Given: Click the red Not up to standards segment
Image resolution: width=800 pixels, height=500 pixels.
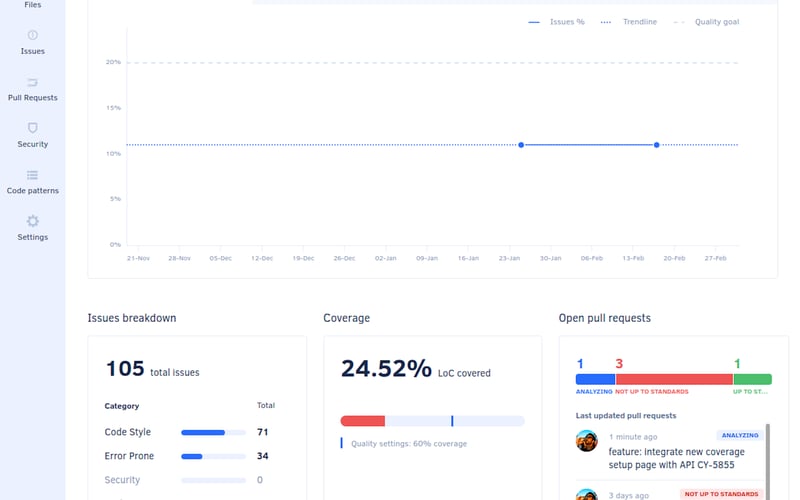Looking at the screenshot, I should 674,379.
